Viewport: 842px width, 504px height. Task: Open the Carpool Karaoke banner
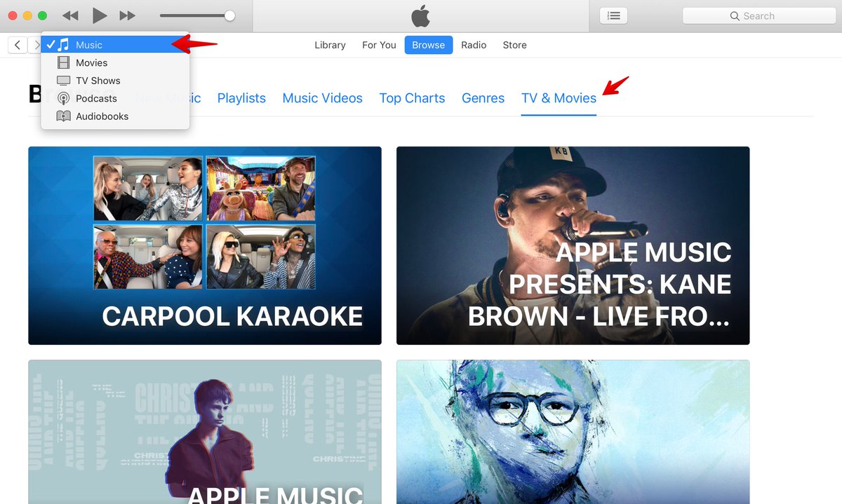(205, 245)
